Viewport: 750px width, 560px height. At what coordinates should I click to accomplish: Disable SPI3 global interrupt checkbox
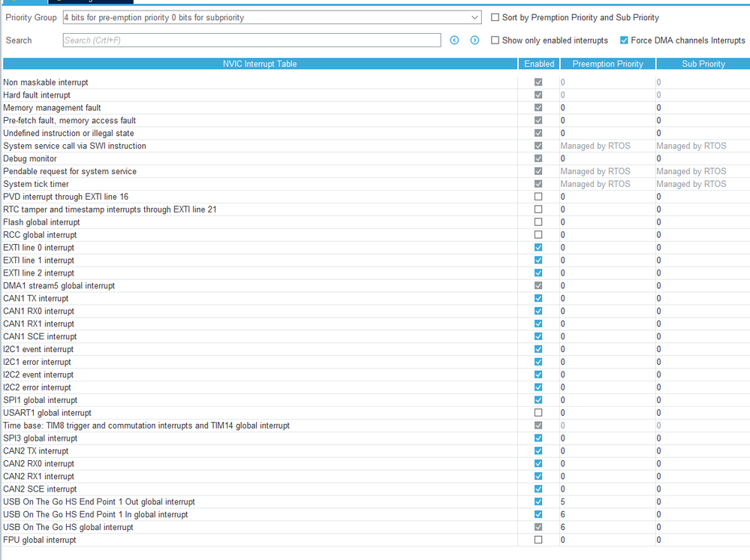[538, 438]
